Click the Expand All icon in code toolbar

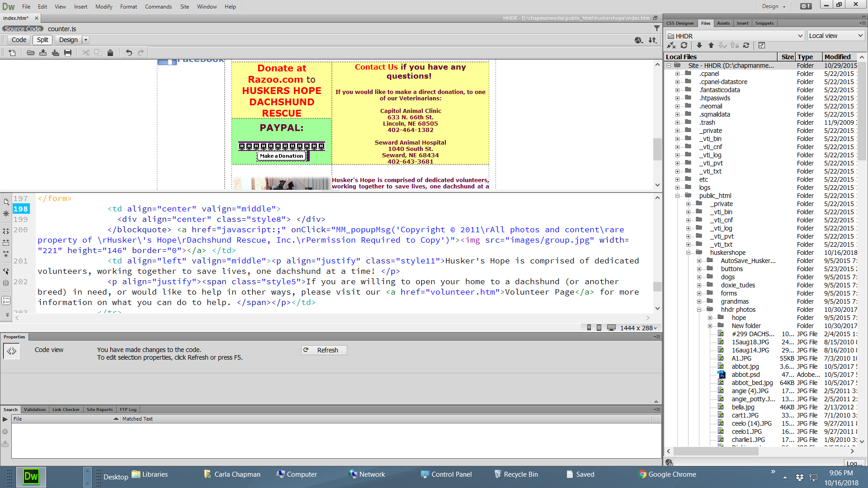pos(6,254)
